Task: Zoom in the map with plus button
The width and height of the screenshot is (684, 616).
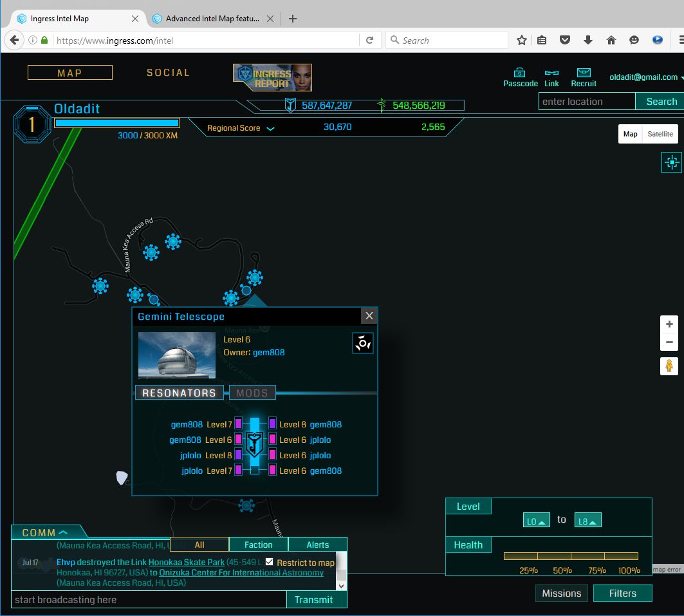Action: (669, 324)
